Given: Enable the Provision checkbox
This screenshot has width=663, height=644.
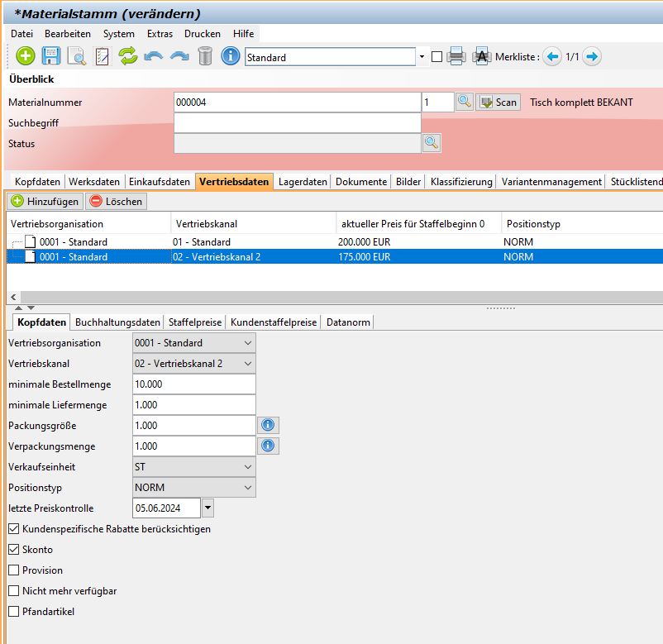Looking at the screenshot, I should click(14, 570).
